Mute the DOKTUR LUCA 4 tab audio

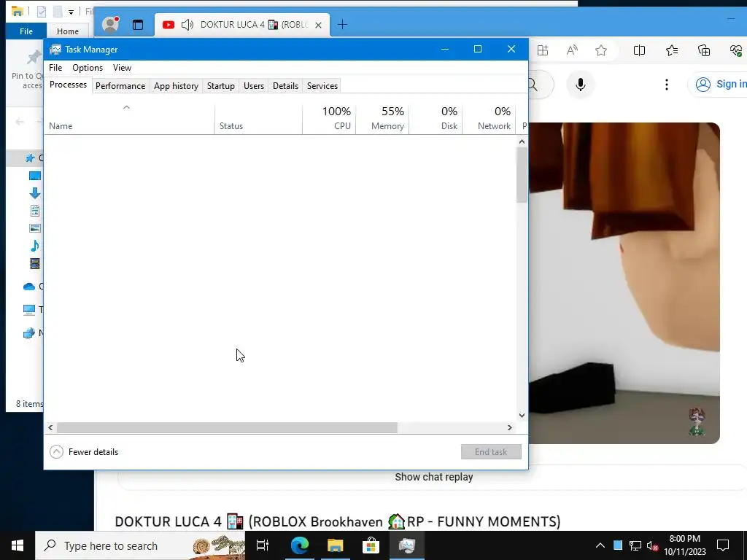[187, 25]
